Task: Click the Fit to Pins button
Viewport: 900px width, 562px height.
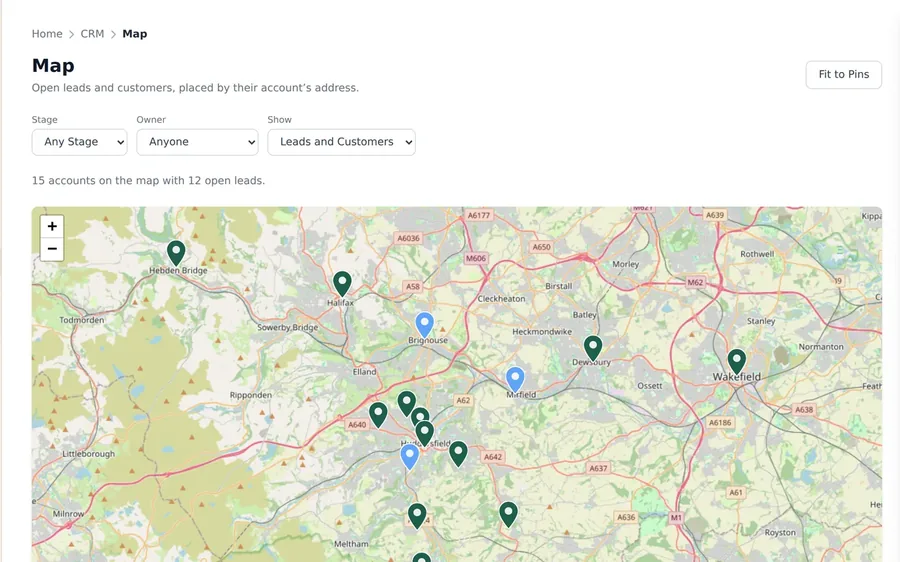Action: point(844,75)
